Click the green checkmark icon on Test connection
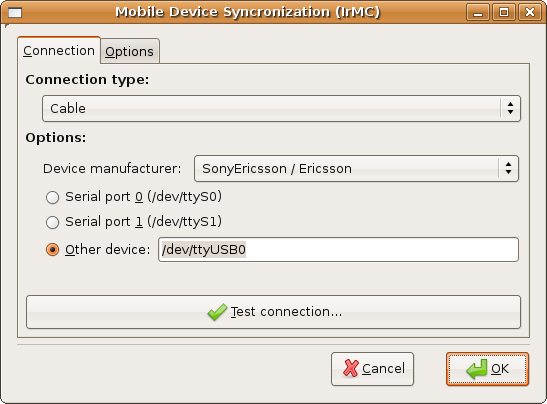The width and height of the screenshot is (547, 404). click(x=217, y=312)
